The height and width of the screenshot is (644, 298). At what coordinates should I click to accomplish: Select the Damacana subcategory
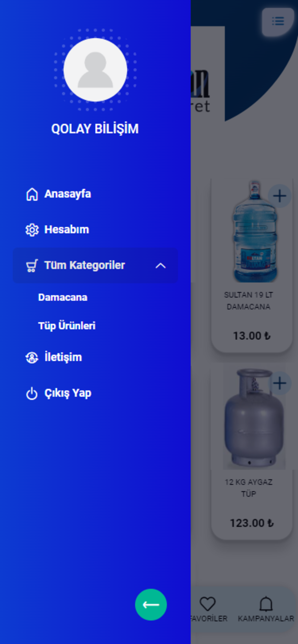pos(63,297)
